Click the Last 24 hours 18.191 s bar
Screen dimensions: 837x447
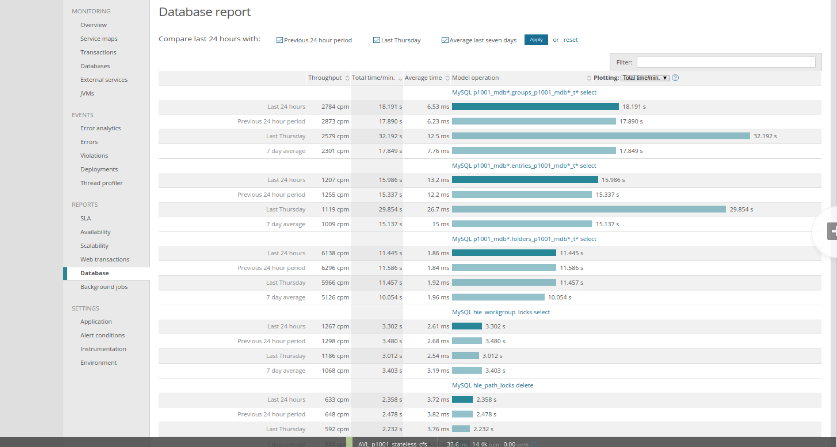tap(535, 106)
